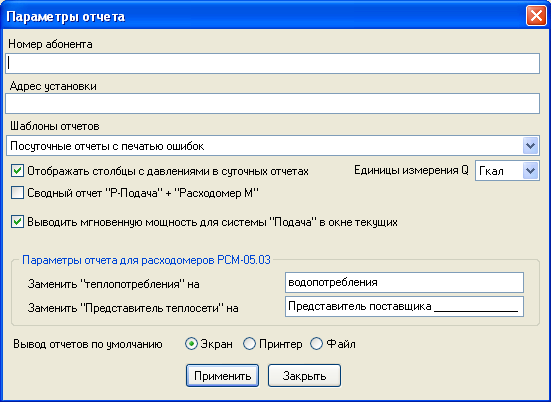
Task: Expand the Шаблоны отчетов dropdown arrow
Action: 530,146
